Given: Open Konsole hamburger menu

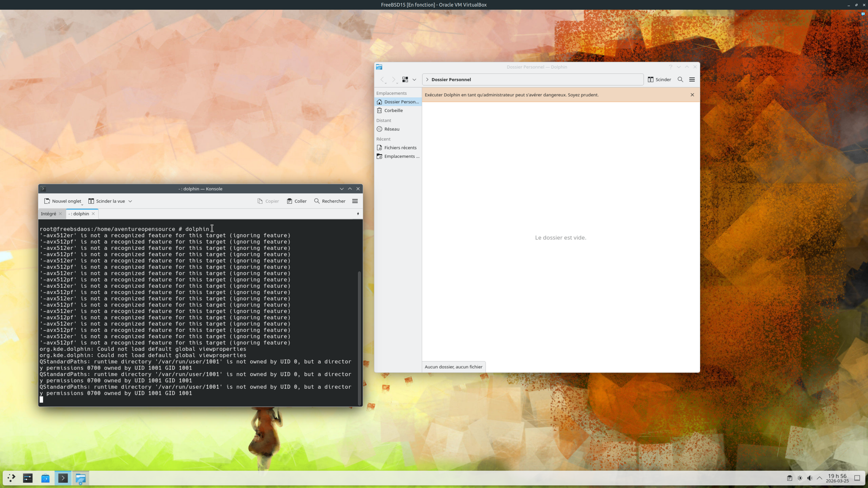Looking at the screenshot, I should [355, 201].
